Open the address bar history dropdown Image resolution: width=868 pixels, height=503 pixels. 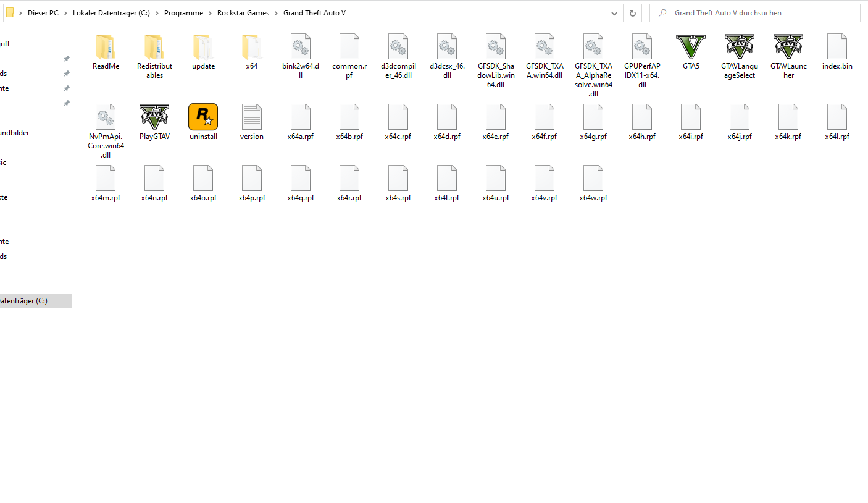pyautogui.click(x=614, y=12)
